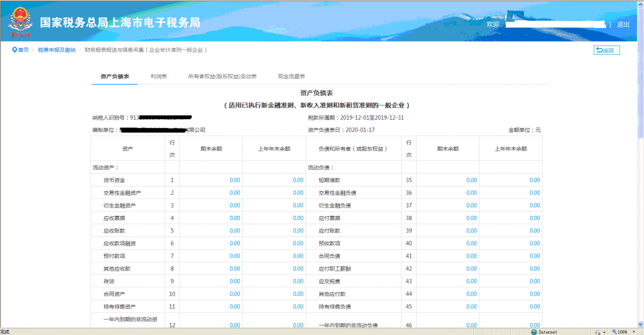Click 交易性金融负债 上年年末余额 value
644x335 pixels.
[x=535, y=193]
